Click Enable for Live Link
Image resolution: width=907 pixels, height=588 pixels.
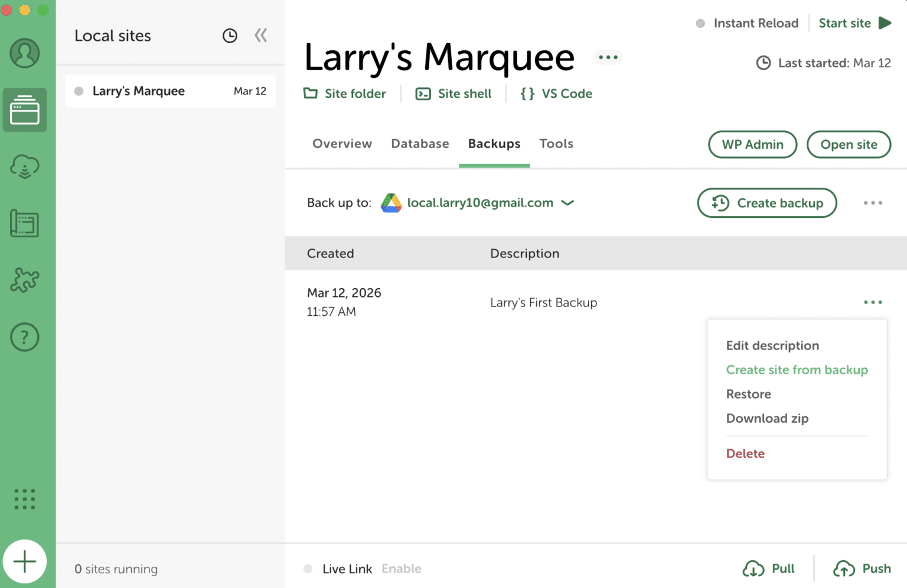(402, 569)
